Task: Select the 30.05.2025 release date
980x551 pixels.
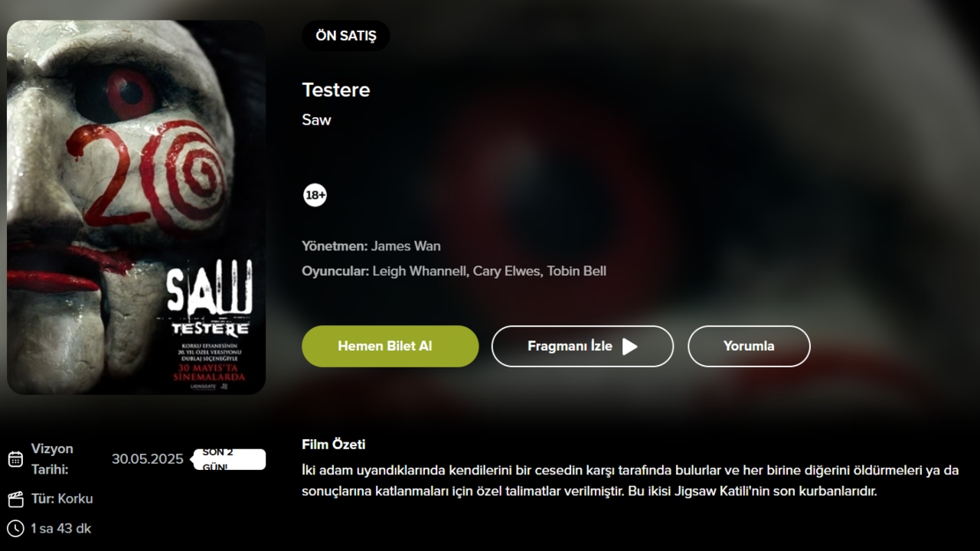Action: [148, 459]
